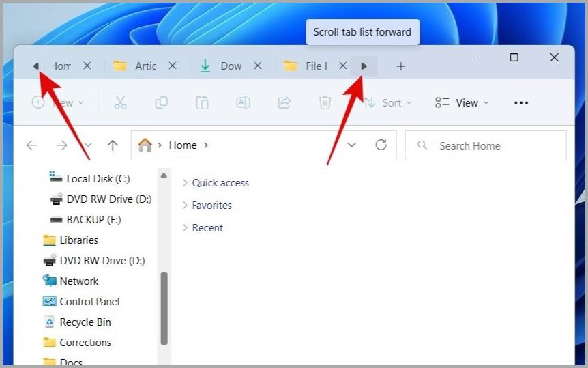Select the Recent heading
Viewport: 588px width, 368px height.
click(207, 228)
